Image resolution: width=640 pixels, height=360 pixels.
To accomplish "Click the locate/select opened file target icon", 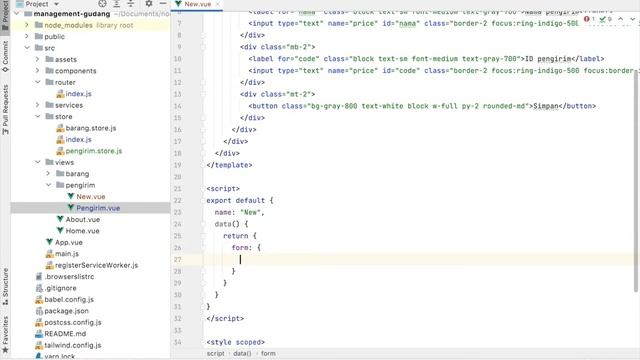I will click(102, 4).
